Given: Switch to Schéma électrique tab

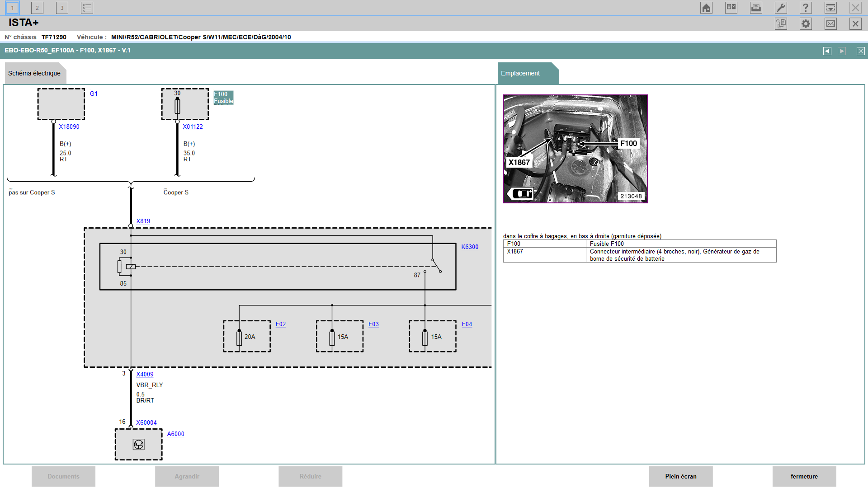Looking at the screenshot, I should tap(34, 73).
